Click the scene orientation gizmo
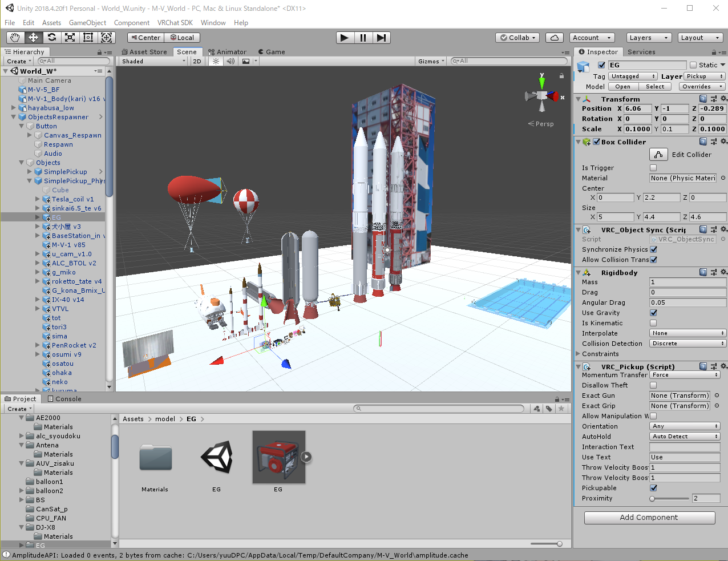This screenshot has width=728, height=561. [x=541, y=96]
